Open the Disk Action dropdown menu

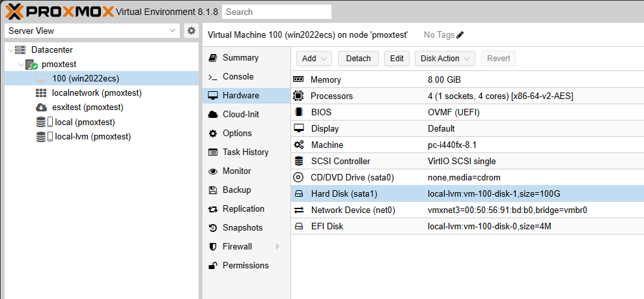[x=445, y=59]
